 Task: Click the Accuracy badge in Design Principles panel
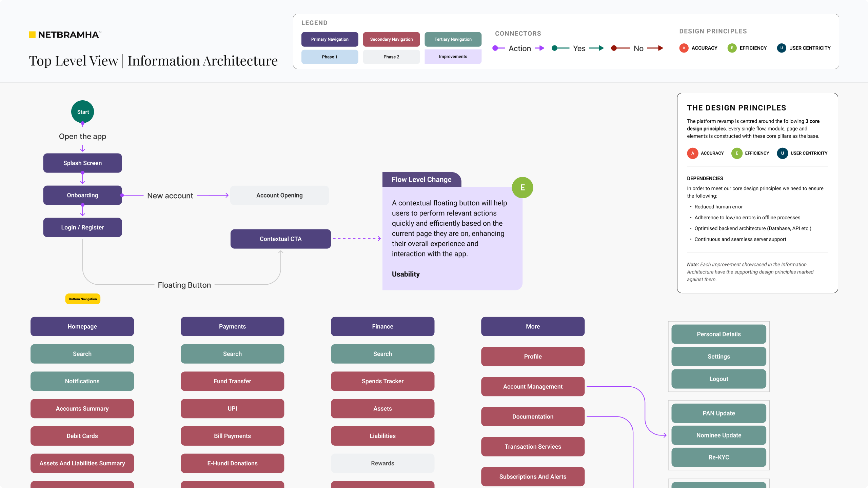(x=692, y=153)
